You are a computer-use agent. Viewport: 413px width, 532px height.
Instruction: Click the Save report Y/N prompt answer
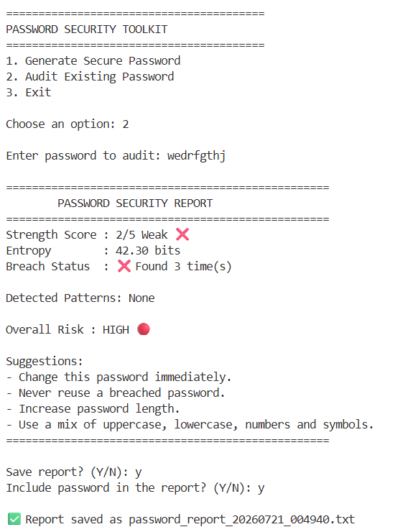click(139, 472)
